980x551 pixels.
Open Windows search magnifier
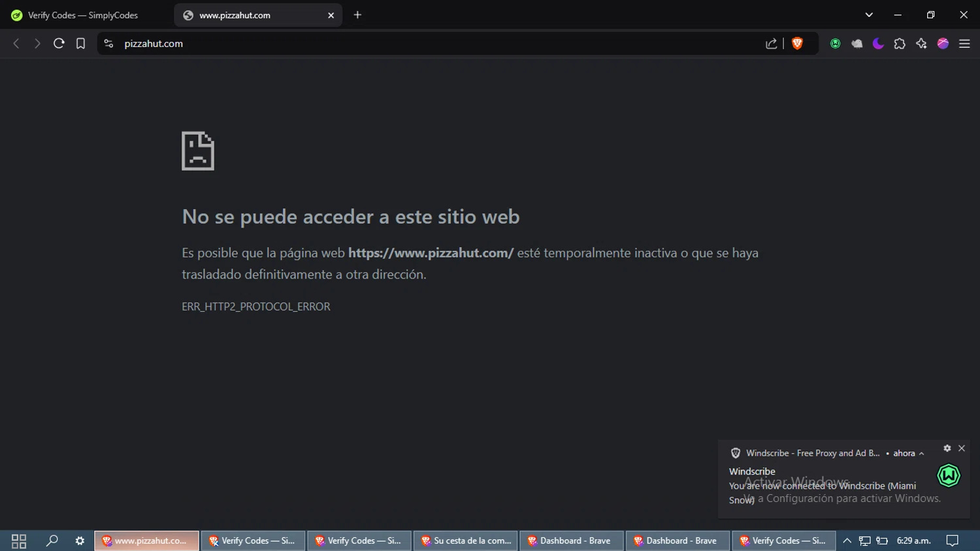coord(52,541)
